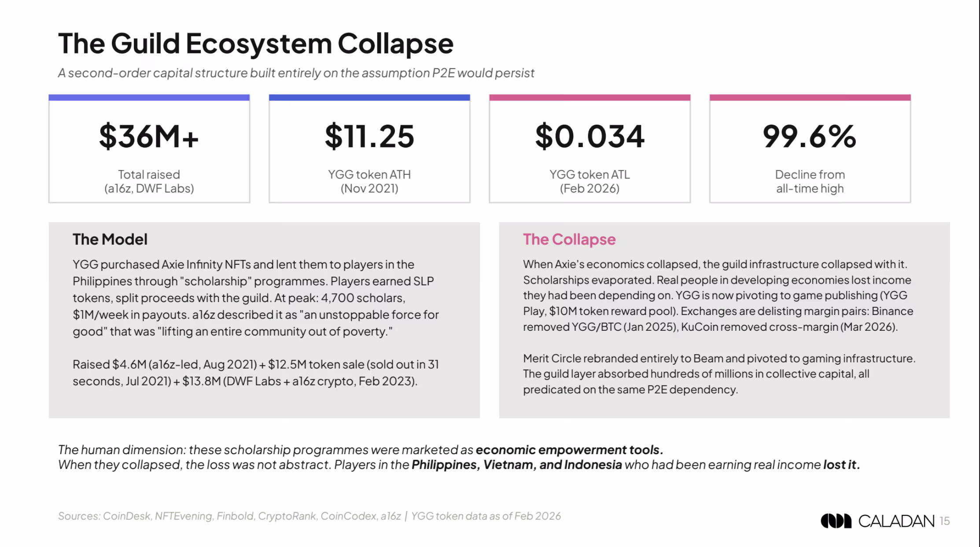Click the blue bar above the $11.25 card
Screen dimensions: 980x547
[x=369, y=97]
